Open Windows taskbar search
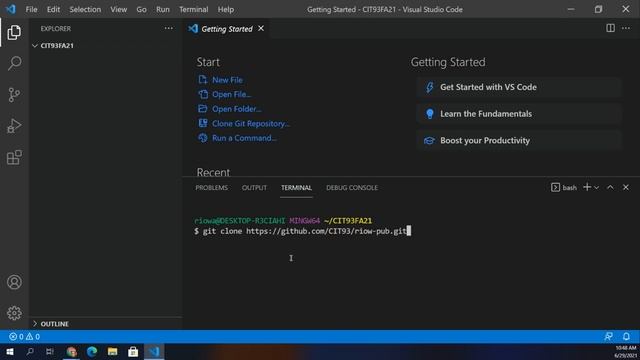This screenshot has height=360, width=640. (30, 351)
